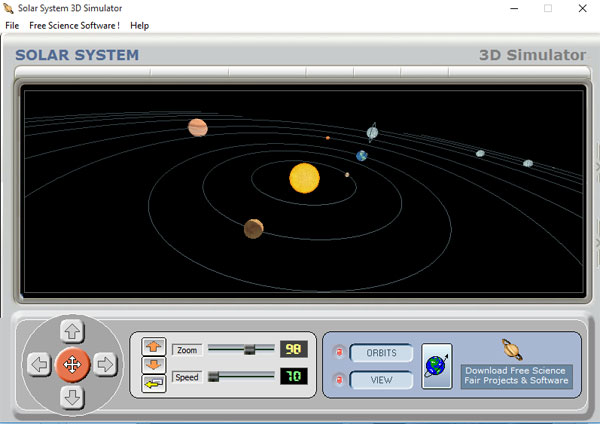Click the up arrow on the navigation pad
Image resolution: width=600 pixels, height=424 pixels.
pos(71,331)
